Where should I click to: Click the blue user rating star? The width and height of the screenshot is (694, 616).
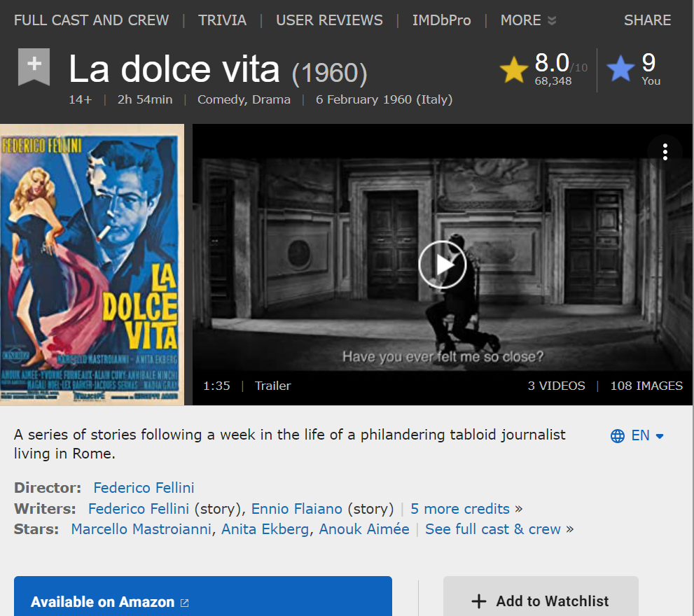point(620,70)
